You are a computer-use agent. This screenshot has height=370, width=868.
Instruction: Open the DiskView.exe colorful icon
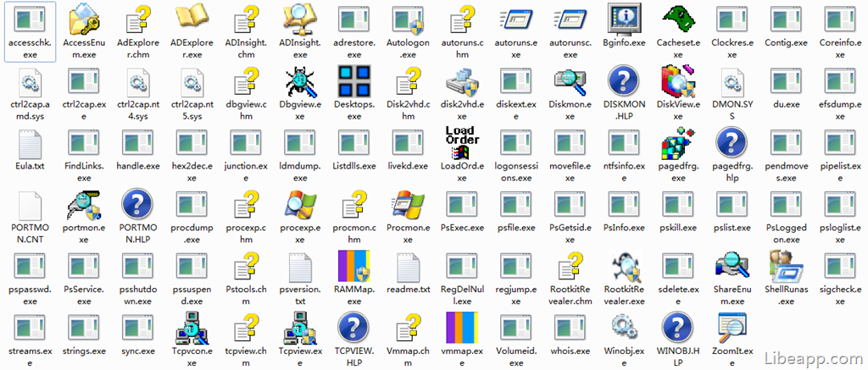(678, 80)
